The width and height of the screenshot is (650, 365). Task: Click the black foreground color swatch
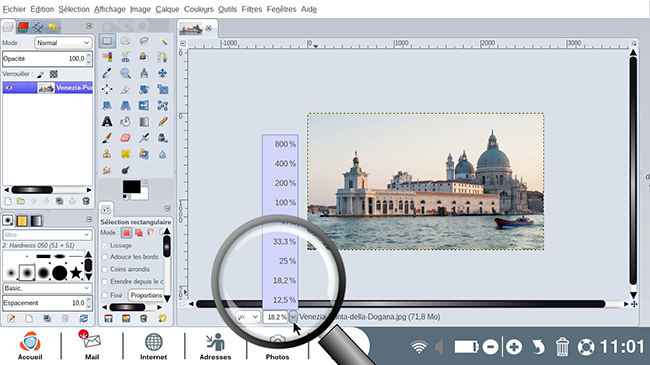pyautogui.click(x=131, y=187)
